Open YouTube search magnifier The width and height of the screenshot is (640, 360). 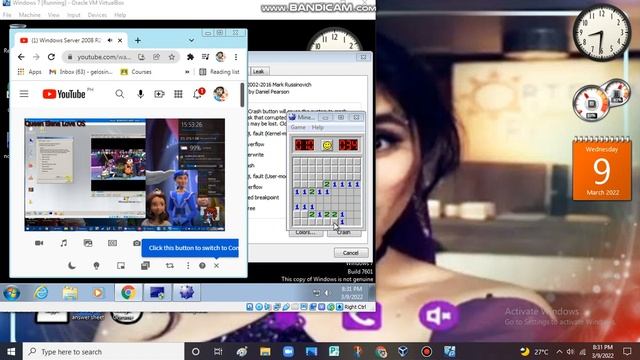click(x=120, y=94)
